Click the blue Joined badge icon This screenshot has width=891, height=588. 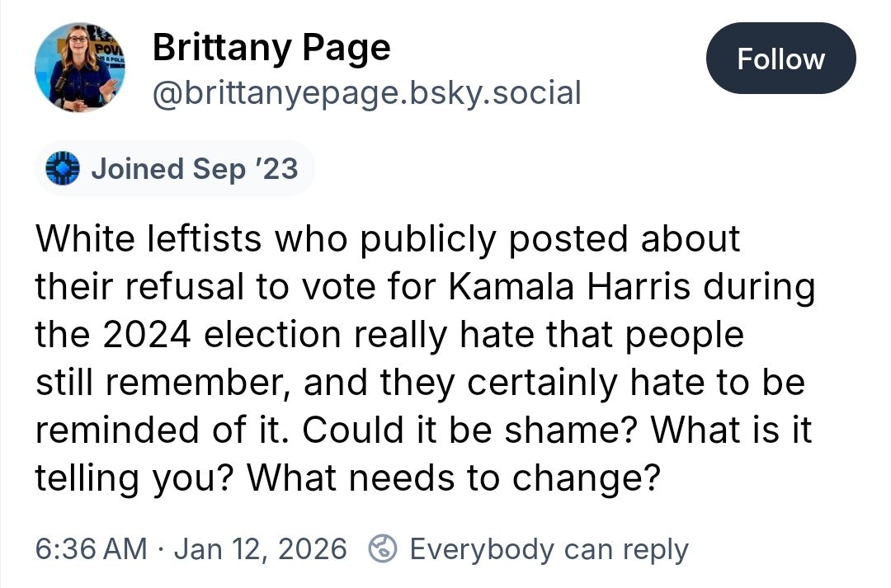63,168
